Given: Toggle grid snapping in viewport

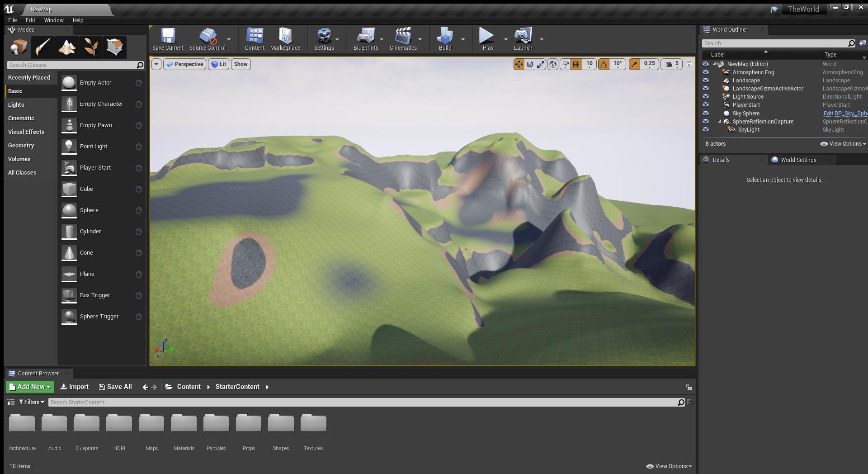Looking at the screenshot, I should pos(576,64).
